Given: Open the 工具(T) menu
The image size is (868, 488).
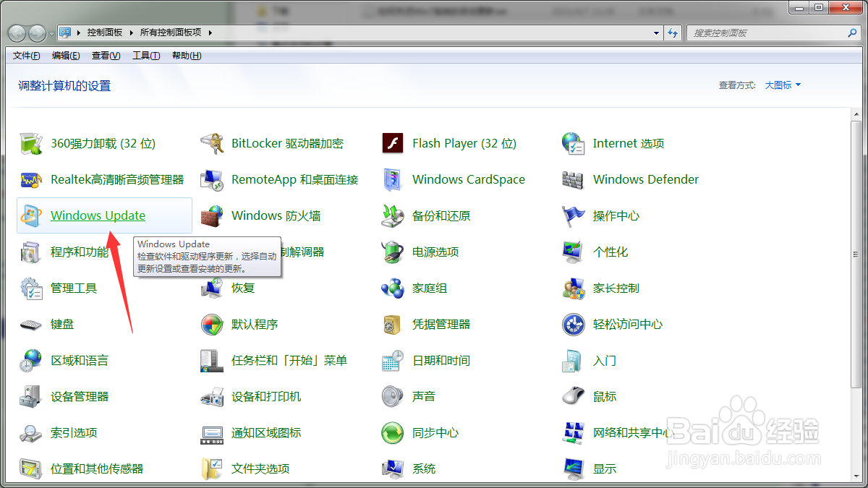Looking at the screenshot, I should point(146,56).
